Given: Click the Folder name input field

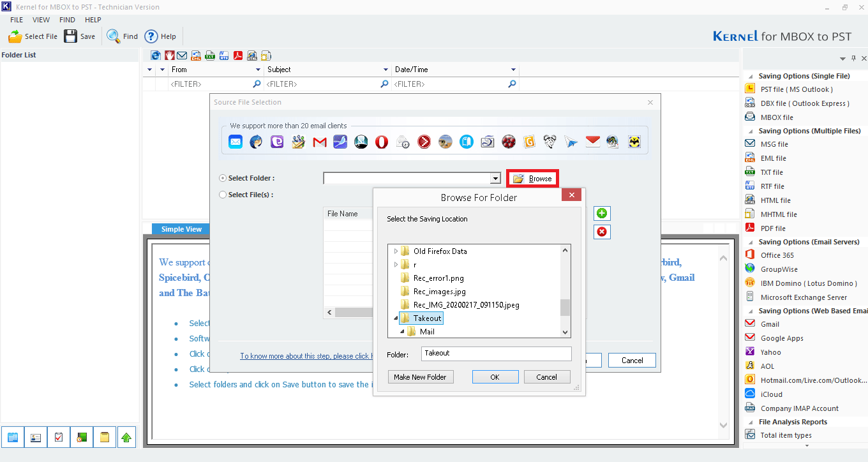Looking at the screenshot, I should [x=497, y=354].
